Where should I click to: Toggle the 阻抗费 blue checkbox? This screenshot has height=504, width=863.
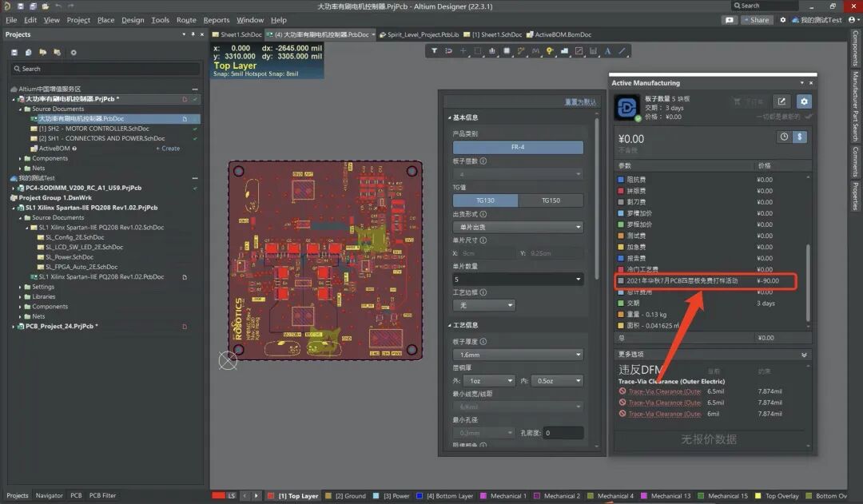click(x=621, y=180)
